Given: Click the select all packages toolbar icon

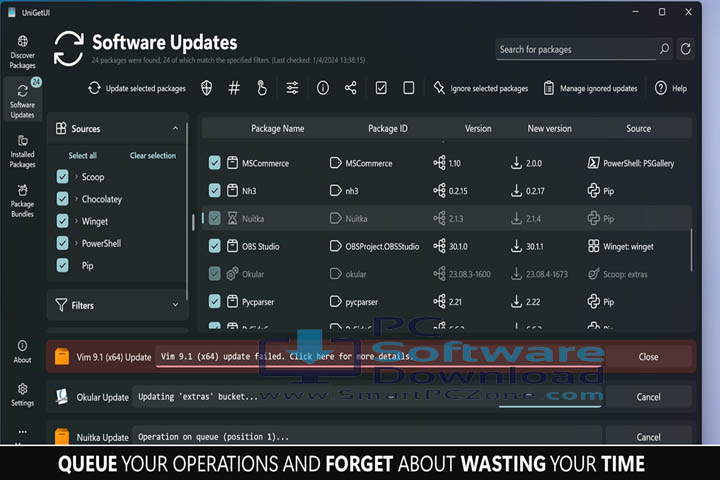Looking at the screenshot, I should pyautogui.click(x=381, y=88).
